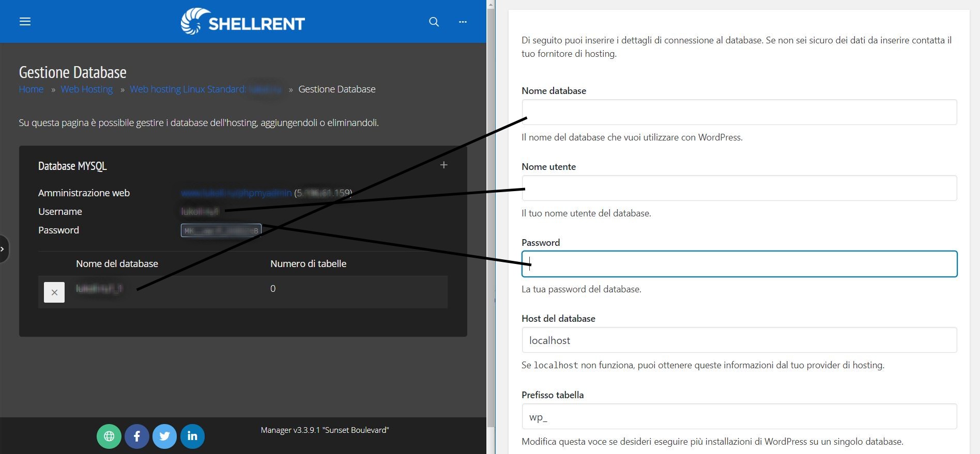
Task: Click the Shellrent logo
Action: coord(242,22)
